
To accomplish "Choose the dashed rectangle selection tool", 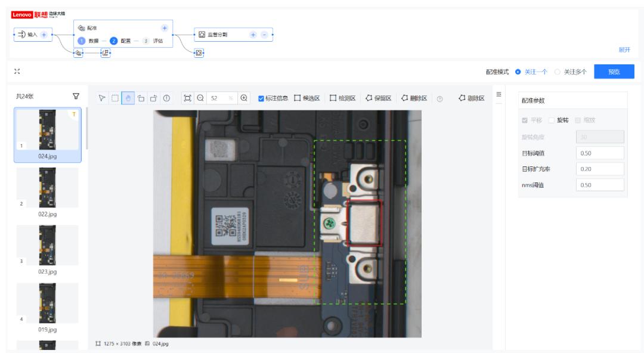I will pos(115,98).
